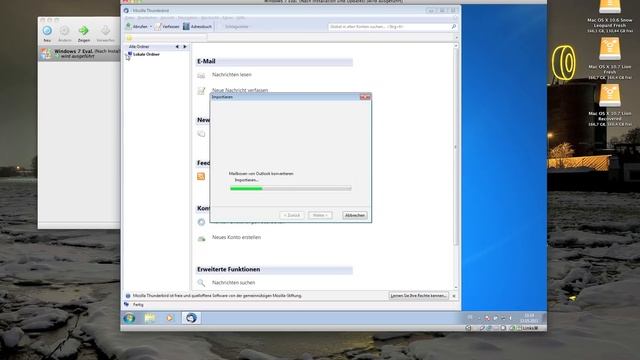Switch to next folder view arrow

tap(185, 47)
